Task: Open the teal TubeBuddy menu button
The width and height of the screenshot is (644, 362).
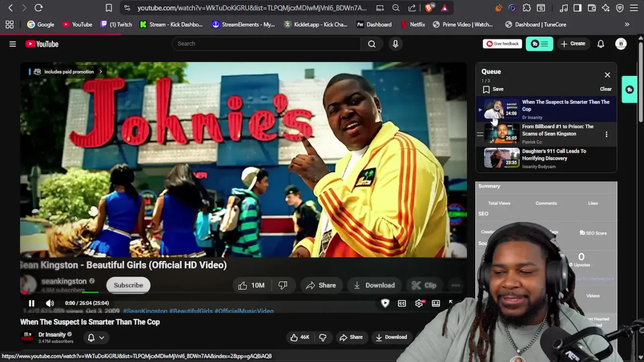Action: click(x=539, y=44)
